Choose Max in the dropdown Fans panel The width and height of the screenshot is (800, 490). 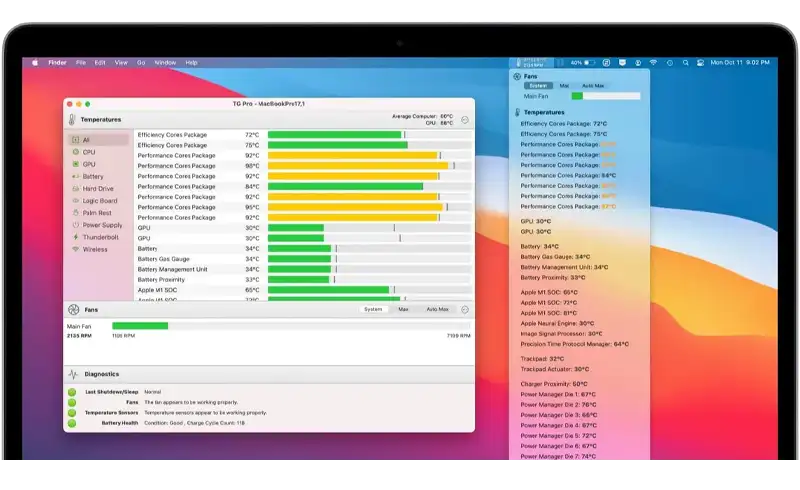coord(564,86)
